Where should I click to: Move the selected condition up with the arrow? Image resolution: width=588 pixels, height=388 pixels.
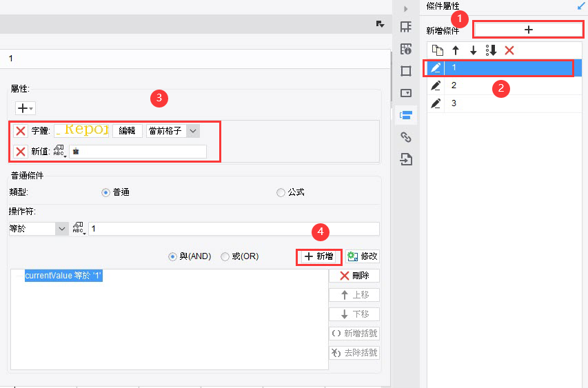pyautogui.click(x=456, y=50)
